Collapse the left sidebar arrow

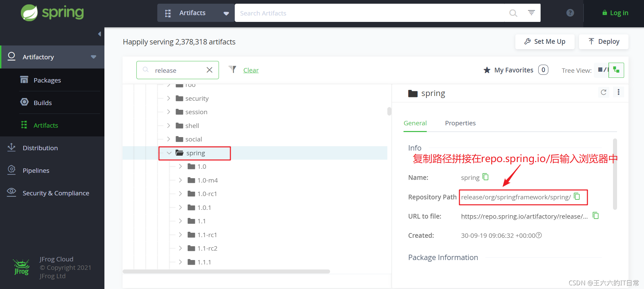(99, 34)
